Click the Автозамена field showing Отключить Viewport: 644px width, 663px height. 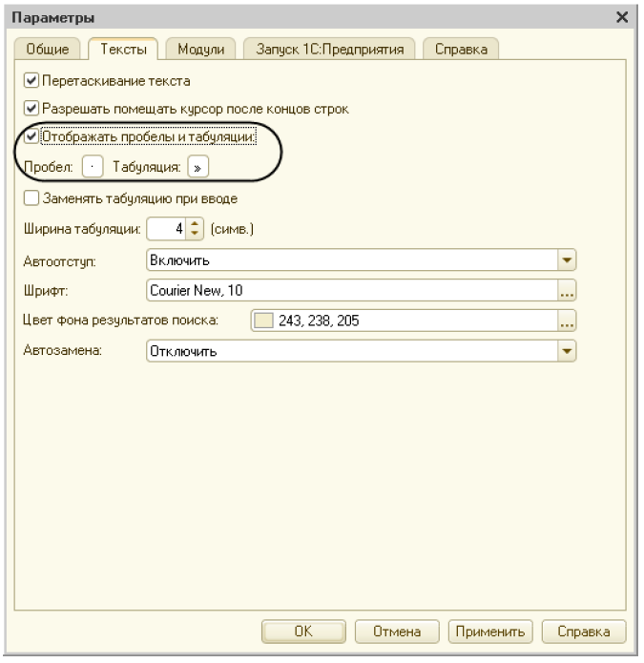click(352, 351)
